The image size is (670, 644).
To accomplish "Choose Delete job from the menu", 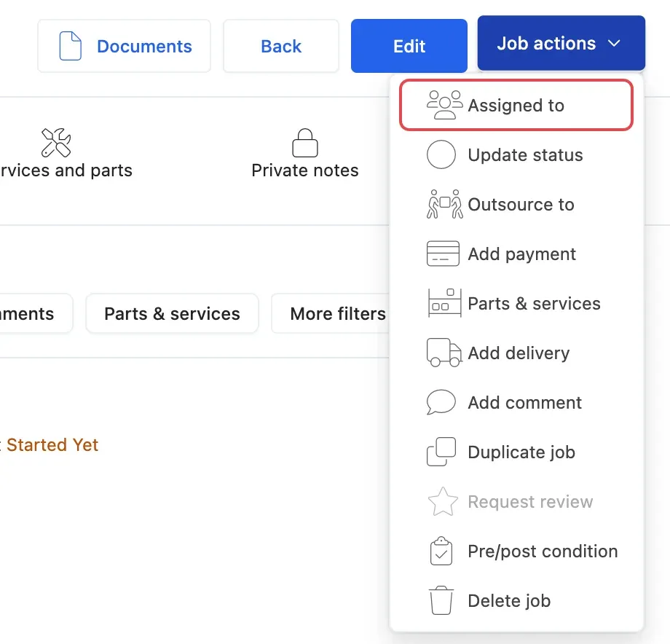I will click(x=516, y=600).
